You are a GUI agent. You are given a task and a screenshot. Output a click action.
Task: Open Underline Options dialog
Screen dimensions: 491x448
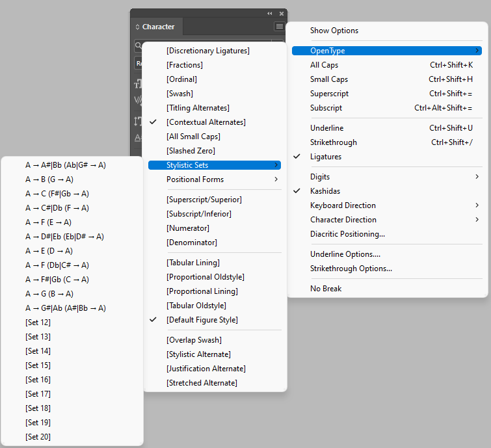point(345,254)
